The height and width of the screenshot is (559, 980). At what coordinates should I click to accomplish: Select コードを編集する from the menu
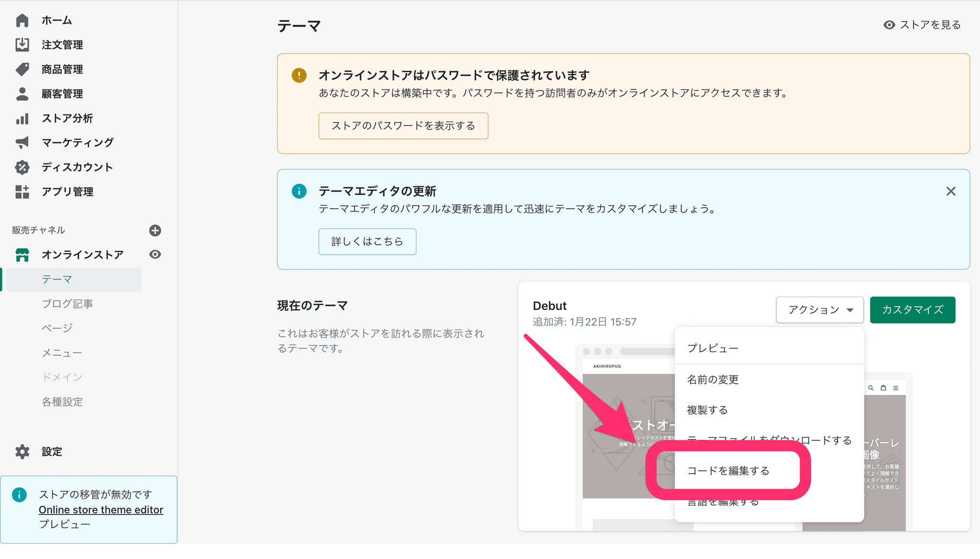[x=728, y=470]
